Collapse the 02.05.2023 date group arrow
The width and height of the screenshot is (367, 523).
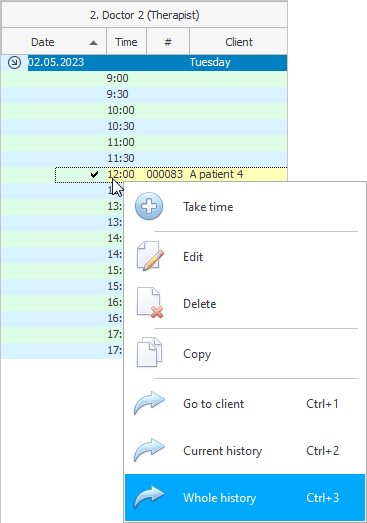[x=14, y=62]
